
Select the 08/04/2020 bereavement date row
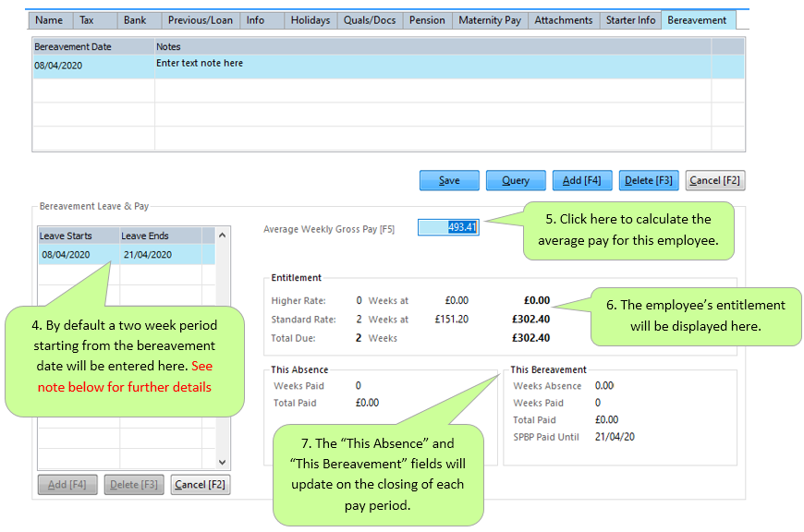tap(92, 66)
